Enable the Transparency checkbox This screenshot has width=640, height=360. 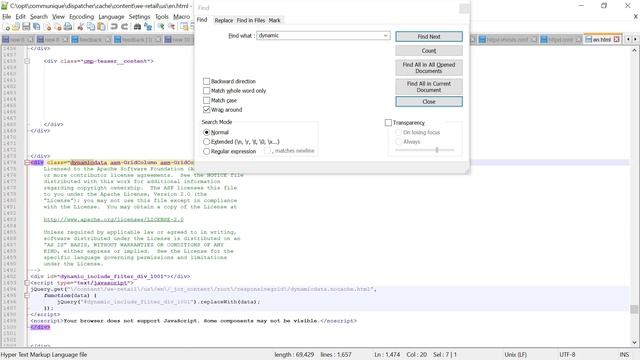coord(388,122)
